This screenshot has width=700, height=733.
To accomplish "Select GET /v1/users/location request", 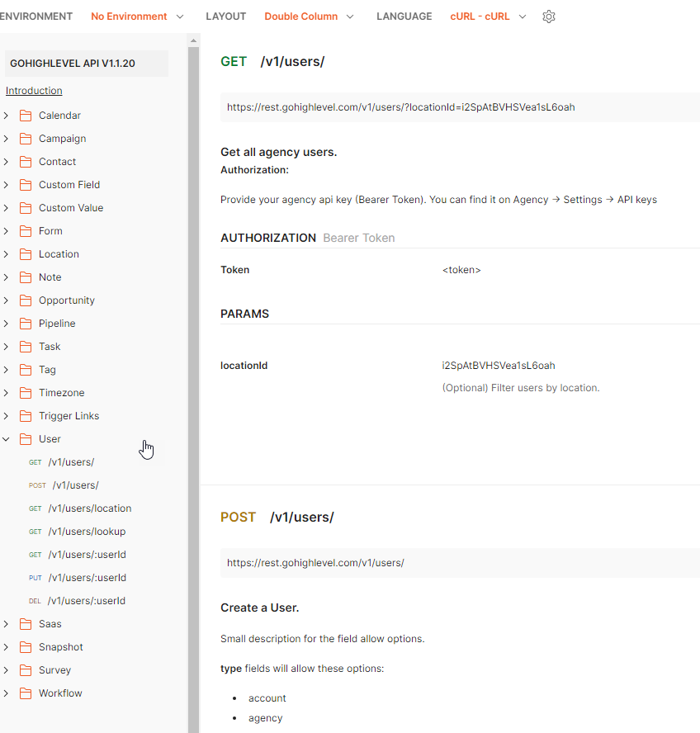I will click(80, 508).
